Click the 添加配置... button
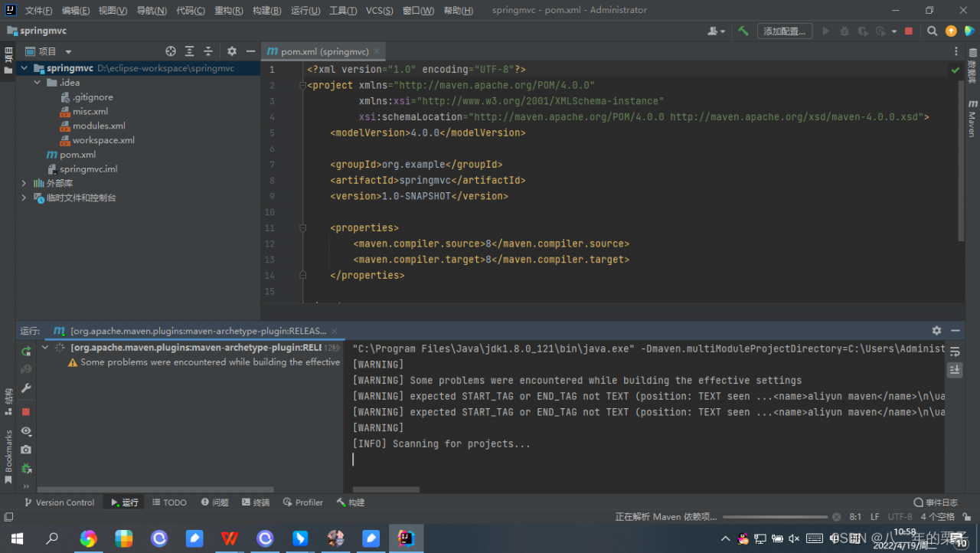Screen dimensions: 980x553 click(785, 31)
